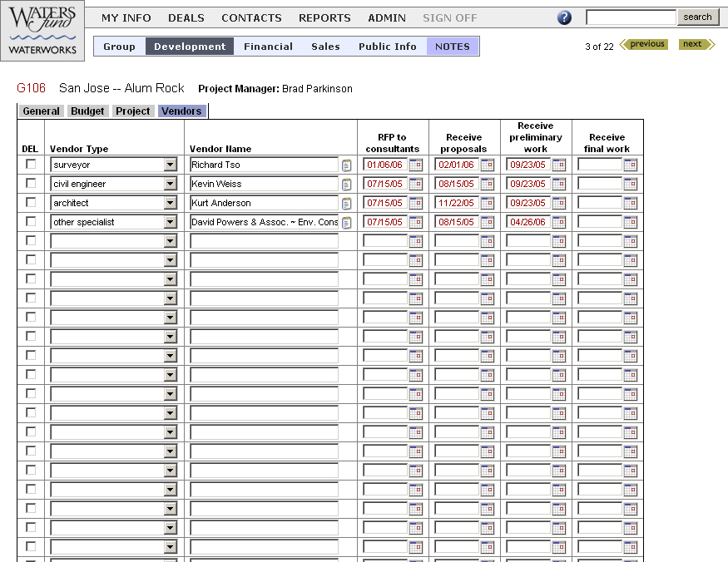
Task: Check the DEL box for other specialist row
Action: click(31, 221)
